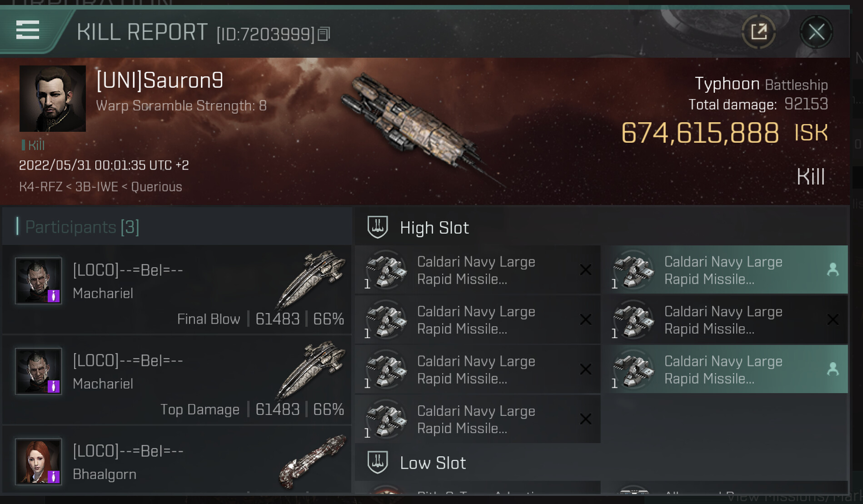Click the Bhaalgorn pilot's portrait
863x504 pixels.
point(39,461)
